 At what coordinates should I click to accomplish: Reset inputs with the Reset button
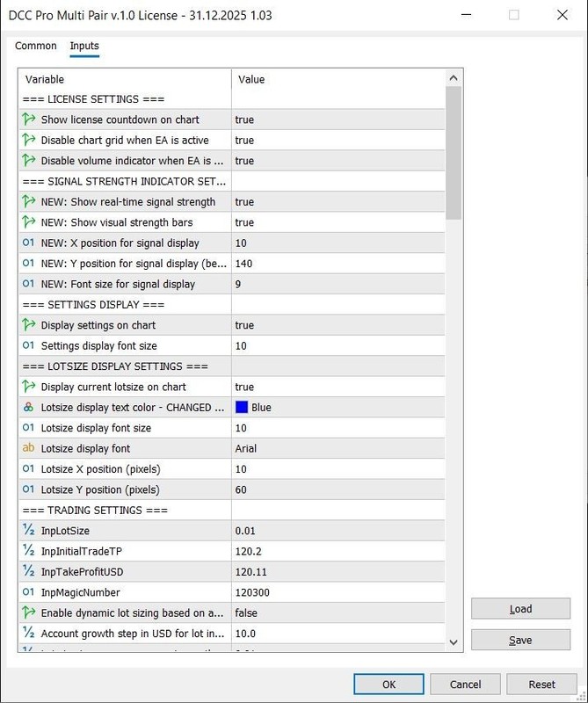541,685
